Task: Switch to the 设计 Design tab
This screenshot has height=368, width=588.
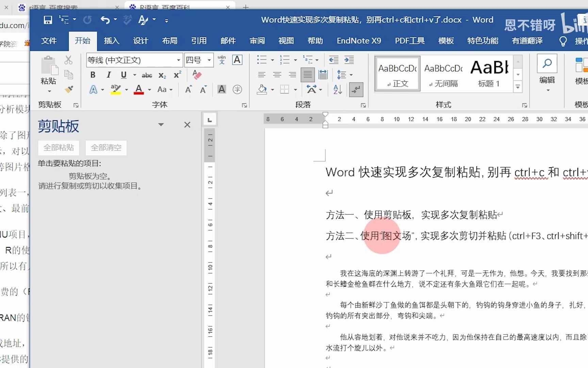Action: [x=141, y=41]
